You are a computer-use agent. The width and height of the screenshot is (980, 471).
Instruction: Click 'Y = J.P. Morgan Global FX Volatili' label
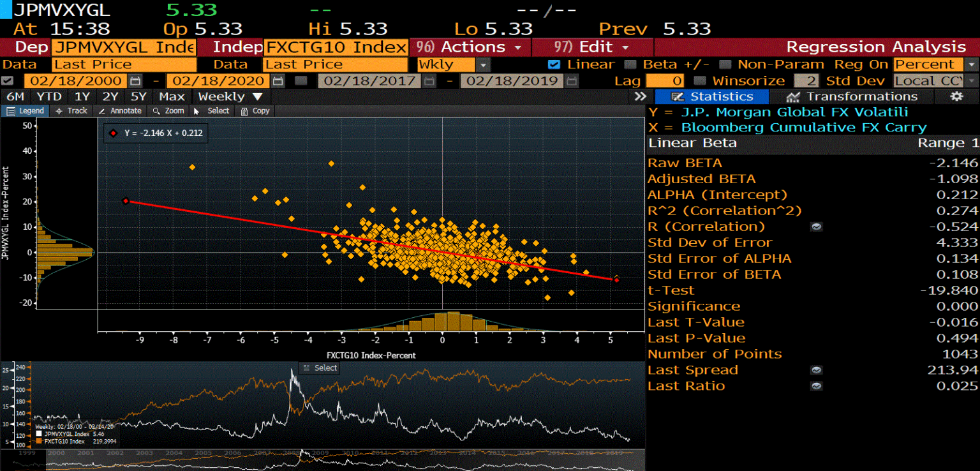click(778, 112)
